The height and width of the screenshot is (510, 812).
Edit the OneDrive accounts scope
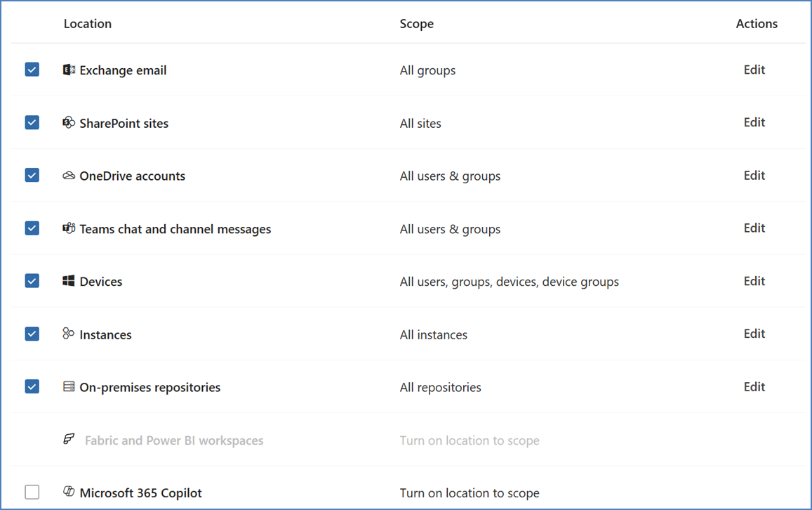click(x=754, y=176)
